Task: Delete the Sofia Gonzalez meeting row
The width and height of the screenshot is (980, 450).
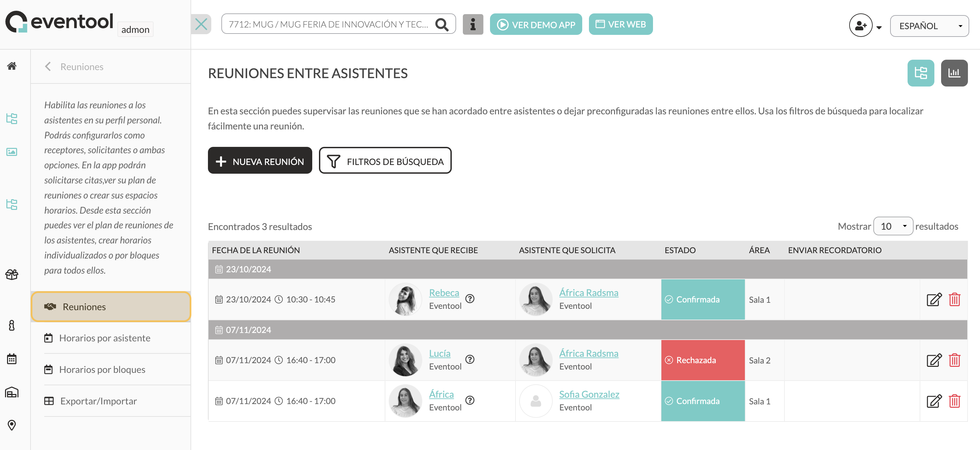Action: pyautogui.click(x=955, y=401)
